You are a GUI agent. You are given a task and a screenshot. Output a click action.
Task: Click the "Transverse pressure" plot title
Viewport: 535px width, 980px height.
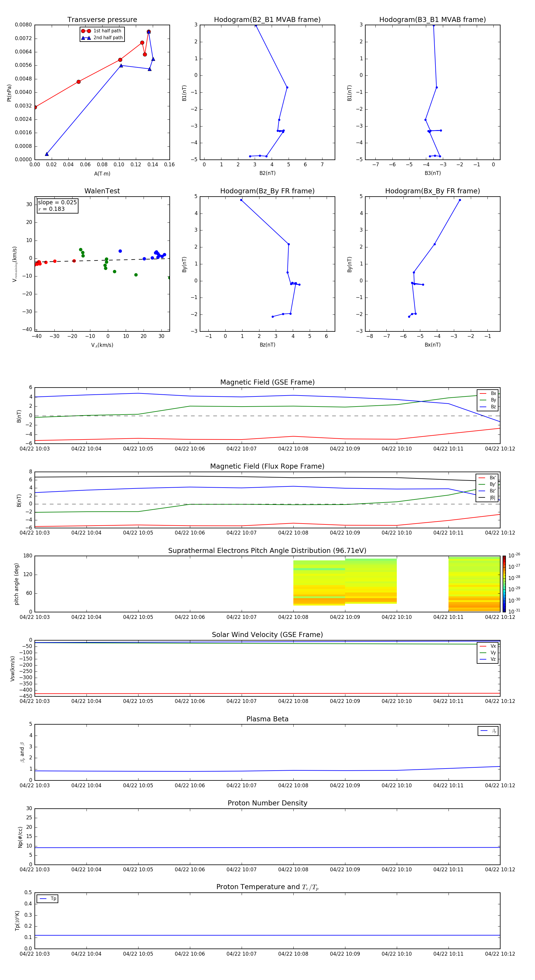102,20
